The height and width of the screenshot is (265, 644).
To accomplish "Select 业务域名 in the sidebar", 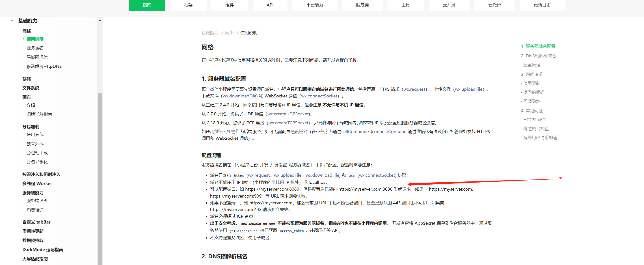I will (35, 48).
